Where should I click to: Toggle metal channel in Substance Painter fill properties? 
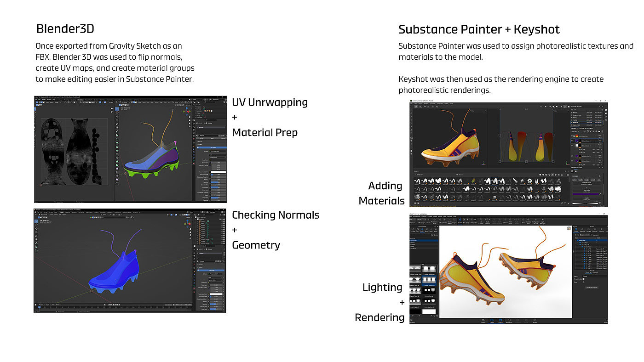point(593,180)
